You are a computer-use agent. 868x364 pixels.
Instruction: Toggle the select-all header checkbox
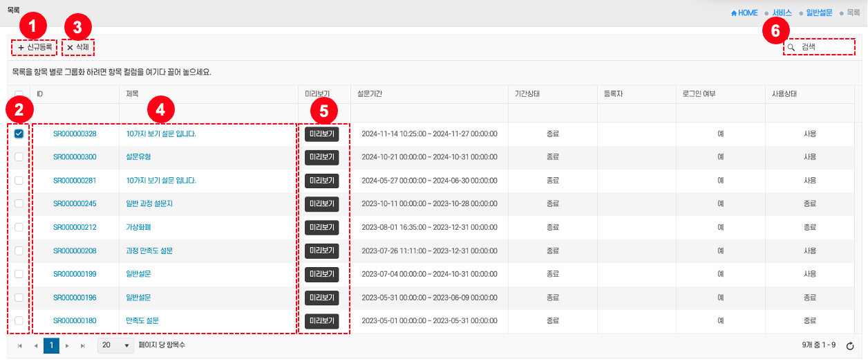pyautogui.click(x=19, y=94)
